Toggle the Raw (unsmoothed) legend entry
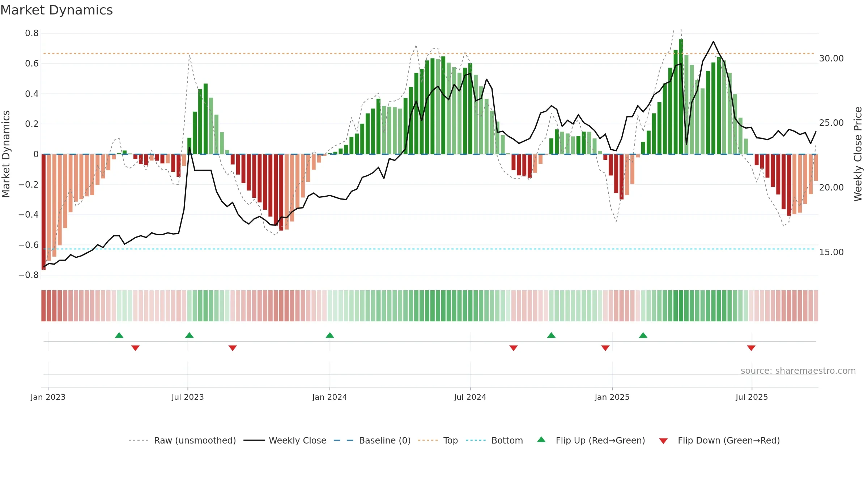Viewport: 868px width, 488px height. tap(182, 440)
